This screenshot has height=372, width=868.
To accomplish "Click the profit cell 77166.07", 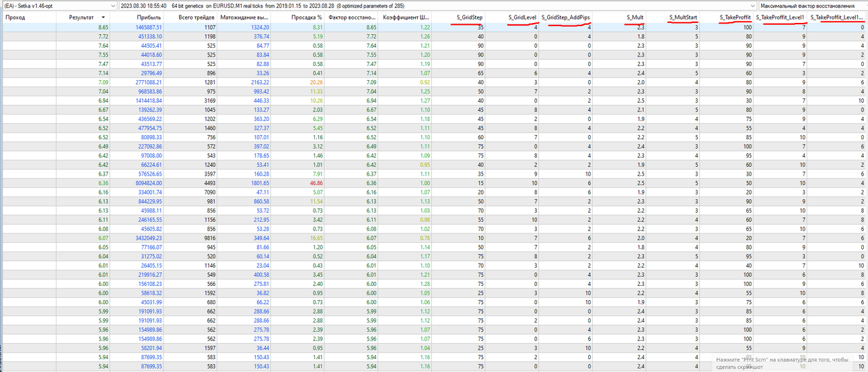I will [149, 246].
